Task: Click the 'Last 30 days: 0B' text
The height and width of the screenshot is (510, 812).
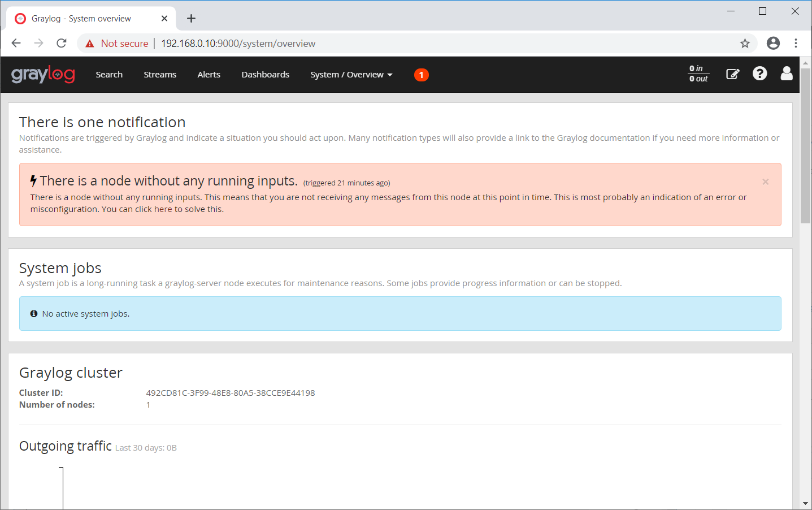Action: pyautogui.click(x=146, y=448)
